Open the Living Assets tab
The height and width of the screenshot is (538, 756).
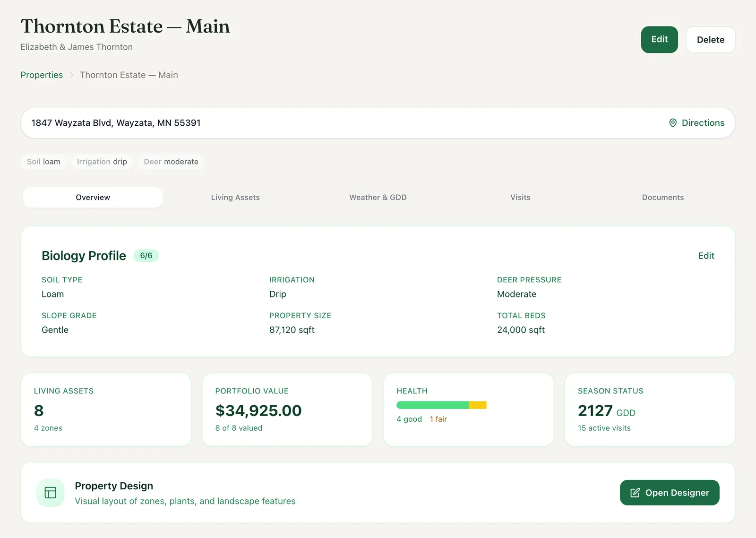pyautogui.click(x=235, y=197)
